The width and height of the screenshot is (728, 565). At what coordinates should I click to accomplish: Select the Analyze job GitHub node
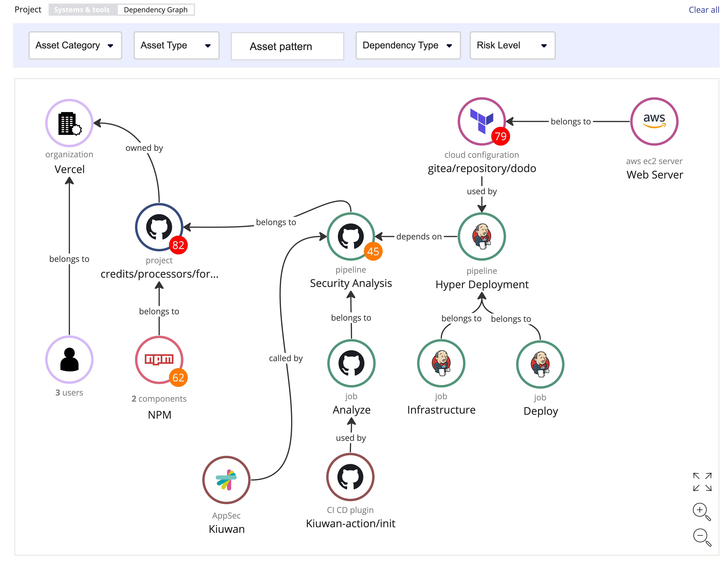[x=351, y=363]
